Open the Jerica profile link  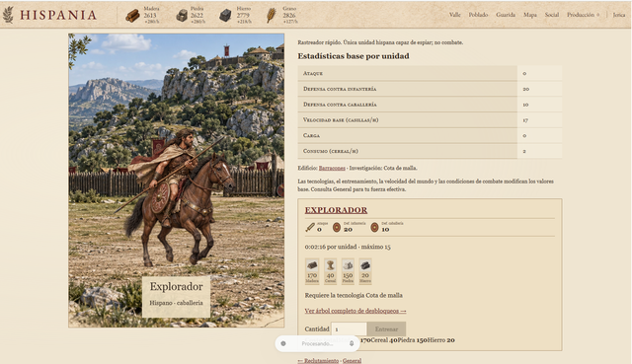coord(619,15)
